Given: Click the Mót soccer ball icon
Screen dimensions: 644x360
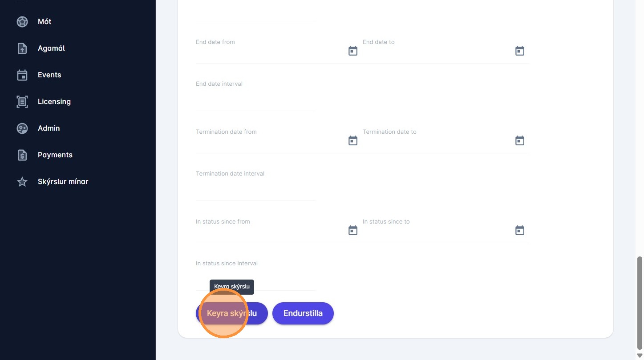Looking at the screenshot, I should [x=22, y=22].
